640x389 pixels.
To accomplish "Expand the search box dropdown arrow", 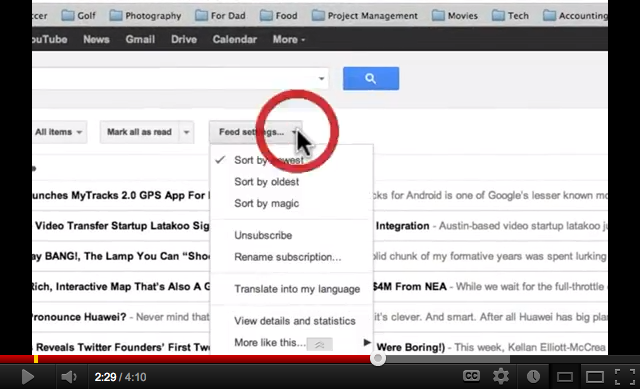I will point(322,78).
